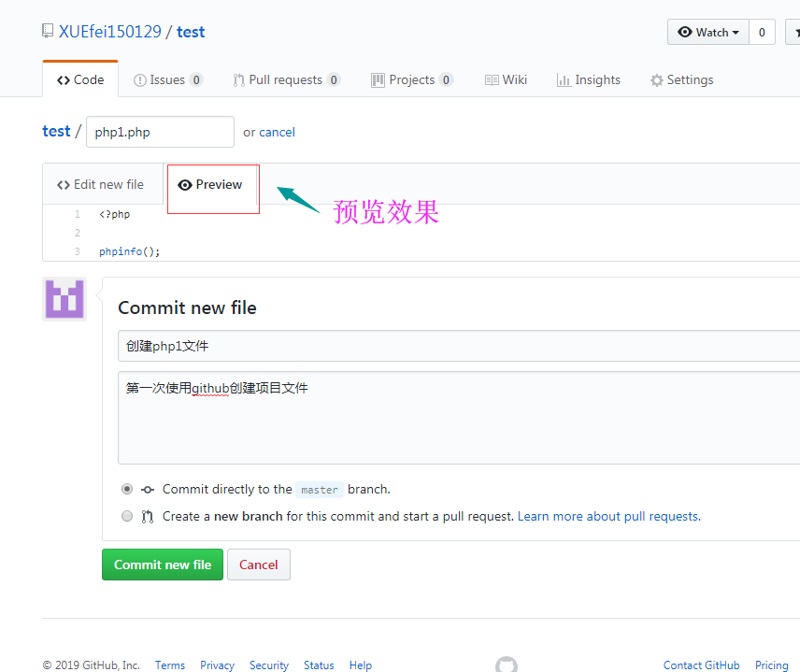
Task: Click the Pull requests count badge 0
Action: pyautogui.click(x=334, y=80)
